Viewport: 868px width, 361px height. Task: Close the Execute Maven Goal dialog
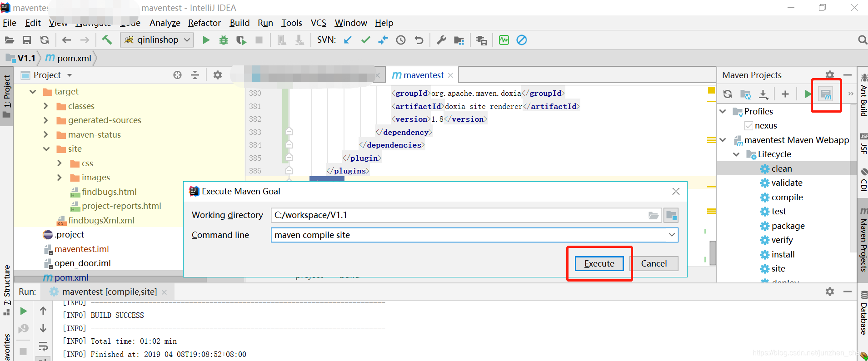click(676, 192)
